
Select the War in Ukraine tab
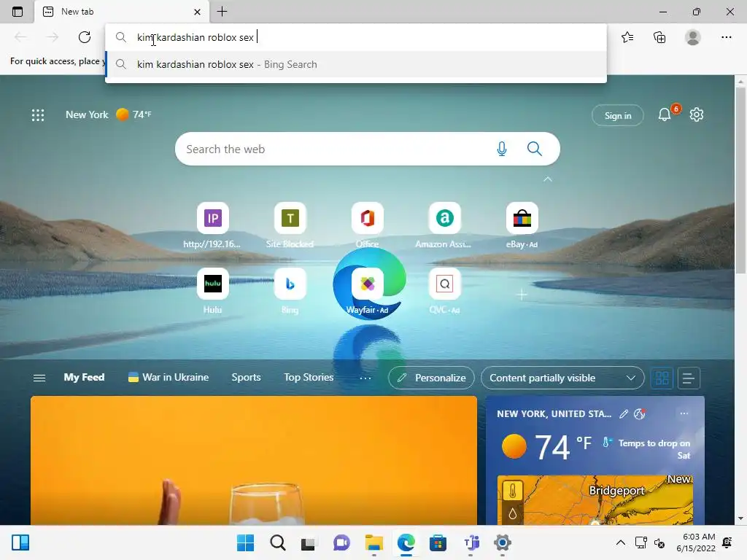point(169,377)
